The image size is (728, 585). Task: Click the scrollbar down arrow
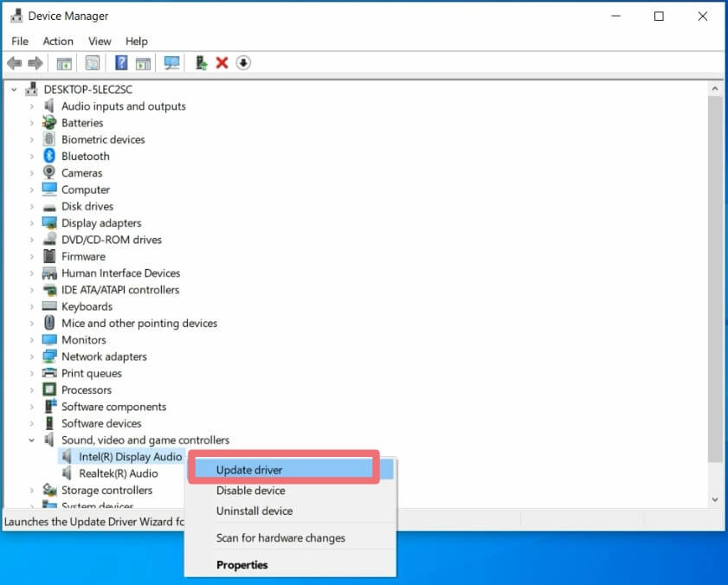pyautogui.click(x=714, y=499)
